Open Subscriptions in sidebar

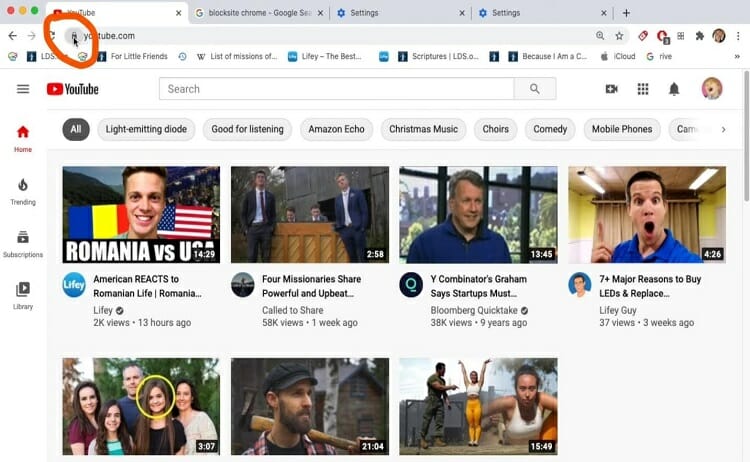[x=23, y=244]
